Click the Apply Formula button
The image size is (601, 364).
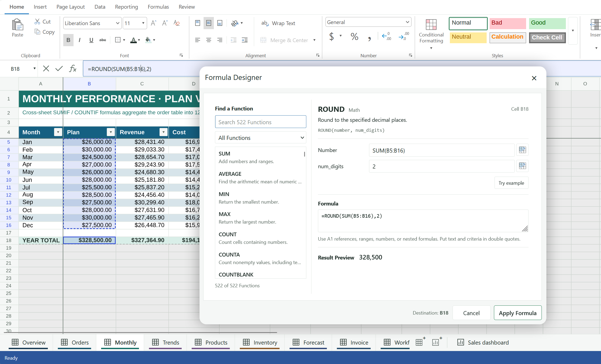pos(517,313)
